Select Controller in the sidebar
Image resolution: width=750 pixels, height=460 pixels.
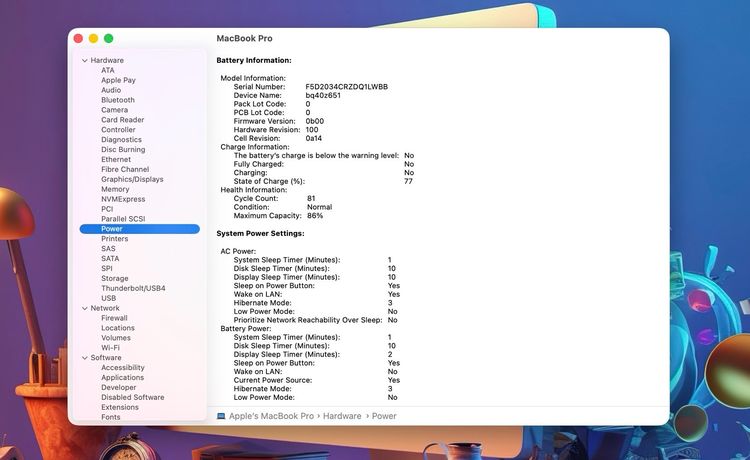pos(118,130)
